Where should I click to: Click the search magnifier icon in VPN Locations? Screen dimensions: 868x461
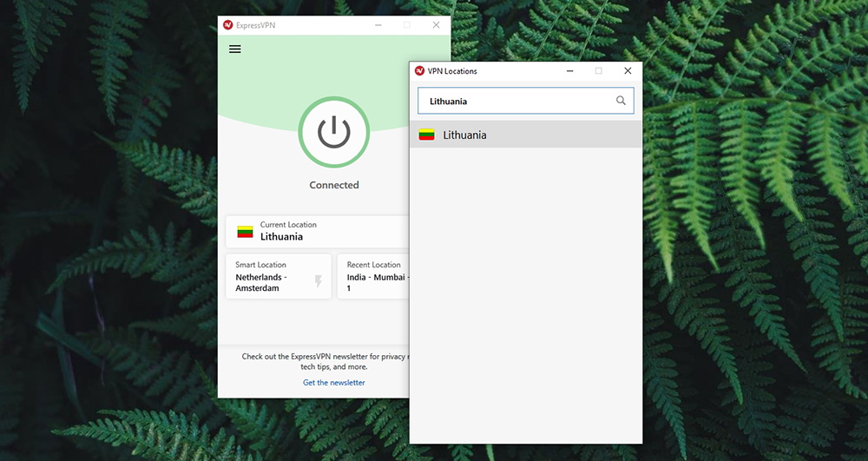[621, 101]
